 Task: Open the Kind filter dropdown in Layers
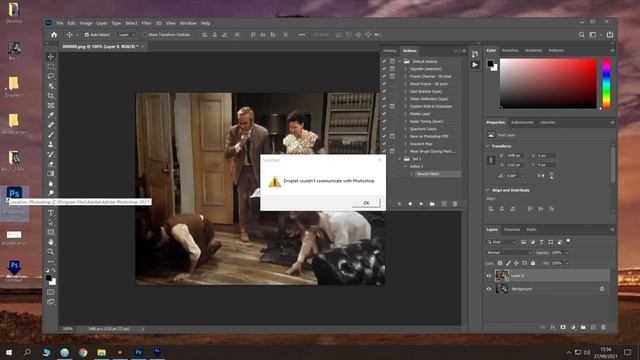[502, 242]
